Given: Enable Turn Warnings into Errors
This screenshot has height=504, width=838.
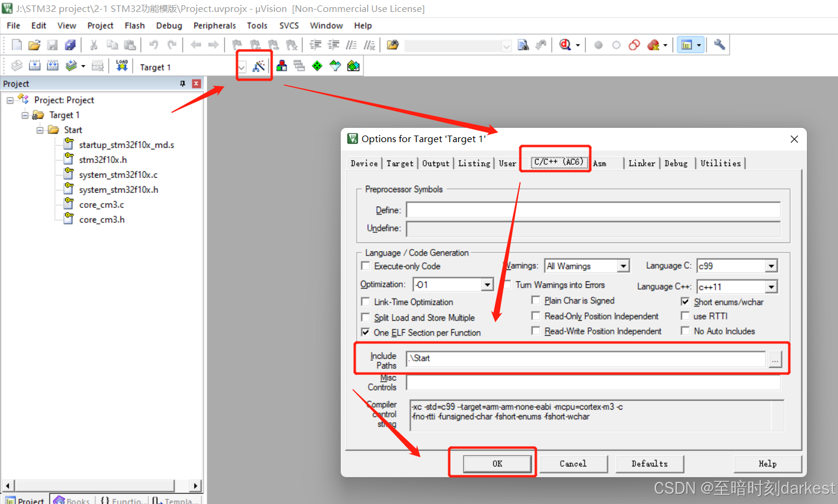Looking at the screenshot, I should click(x=507, y=284).
